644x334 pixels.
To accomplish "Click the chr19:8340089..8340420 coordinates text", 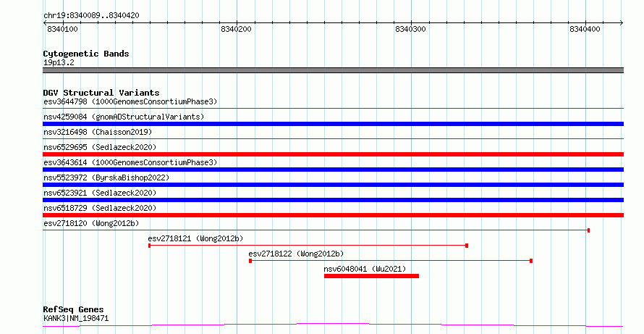I will tap(91, 15).
